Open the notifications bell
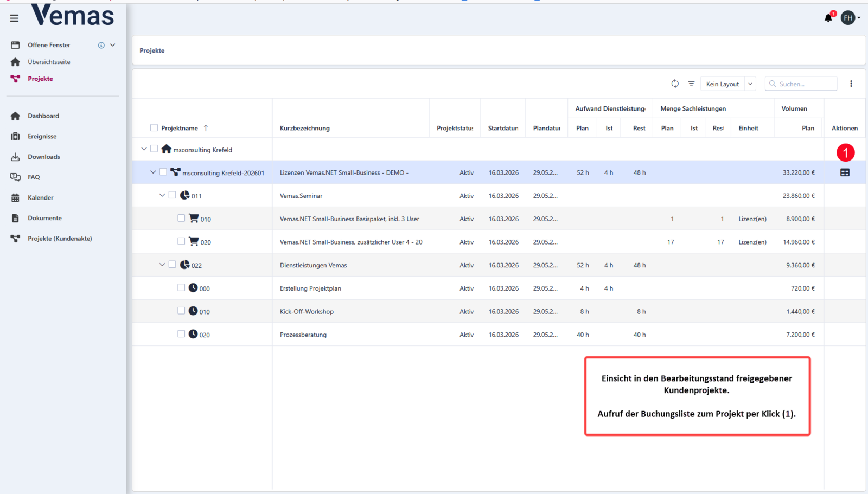 click(x=828, y=18)
